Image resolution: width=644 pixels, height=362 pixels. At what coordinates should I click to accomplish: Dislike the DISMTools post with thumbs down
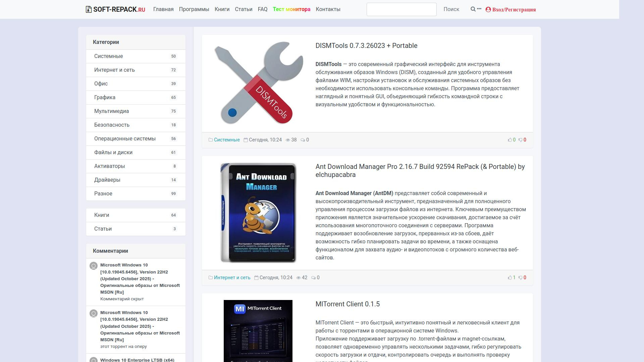coord(521,140)
